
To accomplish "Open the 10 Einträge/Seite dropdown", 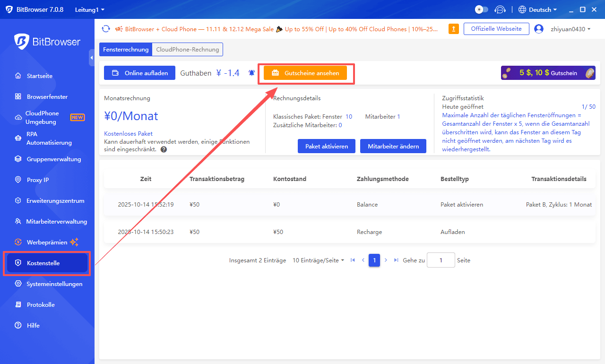I will click(318, 260).
